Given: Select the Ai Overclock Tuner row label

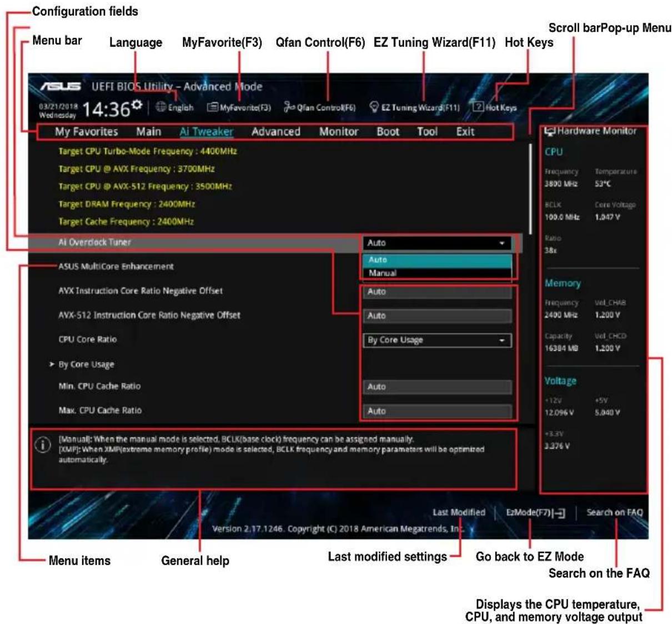Looking at the screenshot, I should point(95,242).
